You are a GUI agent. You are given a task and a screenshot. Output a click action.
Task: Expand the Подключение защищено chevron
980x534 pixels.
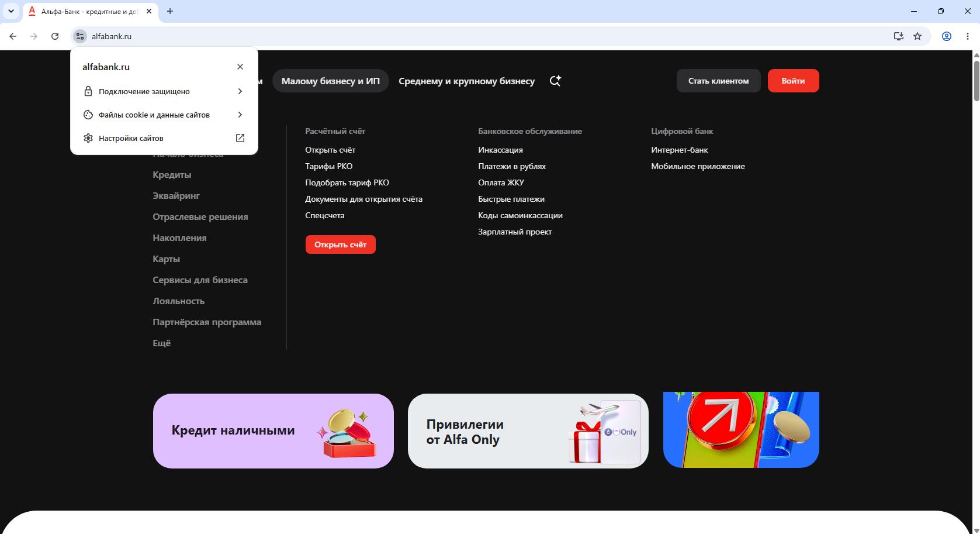[240, 91]
